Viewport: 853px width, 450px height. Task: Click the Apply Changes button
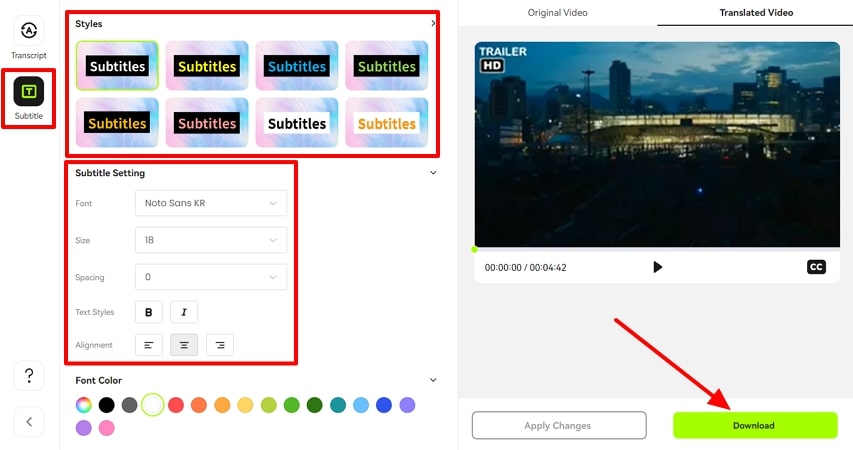click(559, 426)
